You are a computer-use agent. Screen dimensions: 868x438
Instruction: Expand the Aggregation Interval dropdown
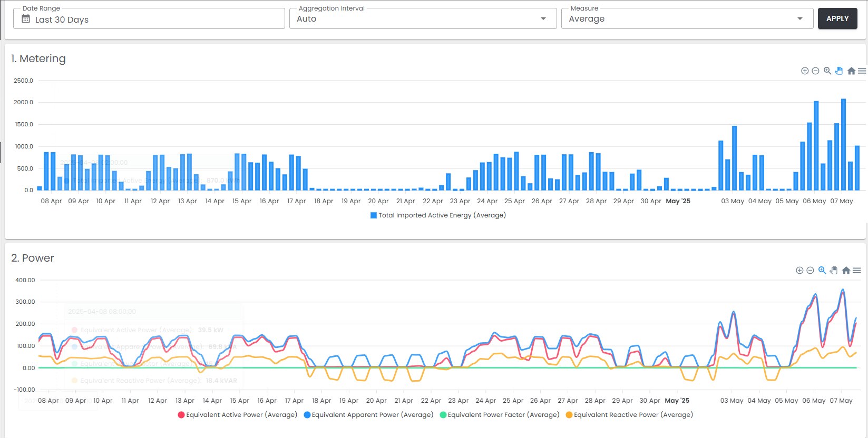tap(423, 19)
